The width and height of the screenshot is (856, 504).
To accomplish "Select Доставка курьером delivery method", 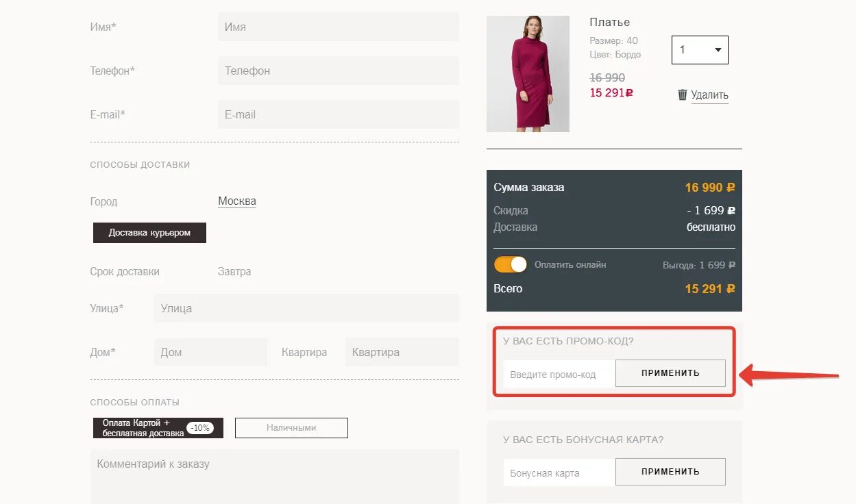I will (x=149, y=233).
